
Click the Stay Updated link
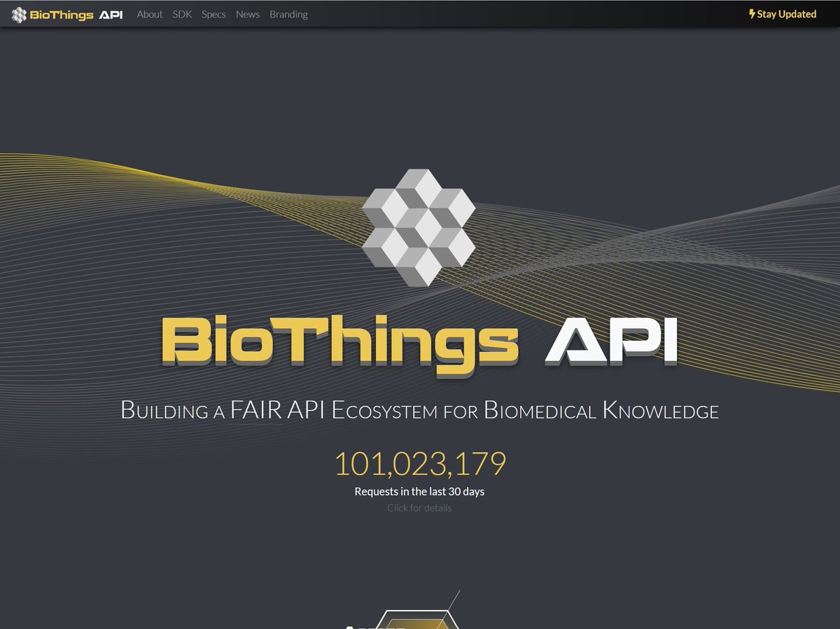(783, 14)
